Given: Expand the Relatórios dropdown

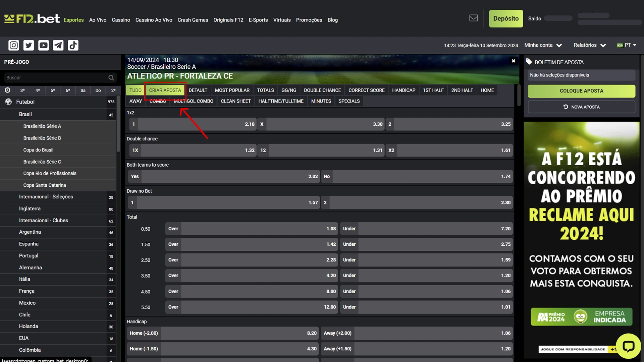Looking at the screenshot, I should coord(589,45).
